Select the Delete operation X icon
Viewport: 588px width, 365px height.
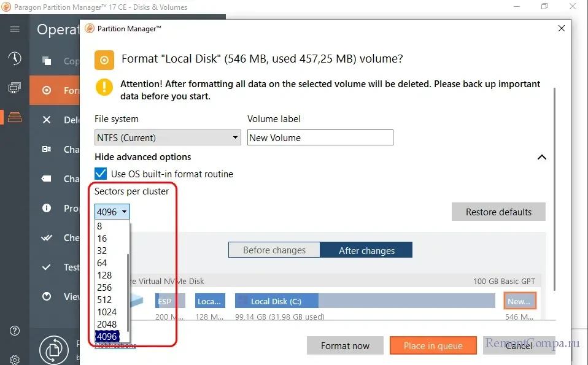click(47, 120)
